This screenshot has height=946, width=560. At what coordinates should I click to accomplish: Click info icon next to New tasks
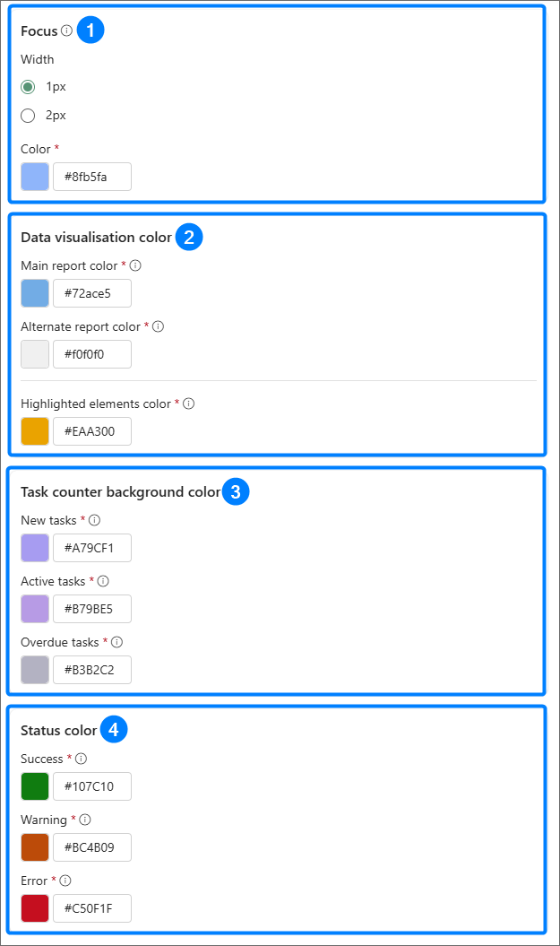(x=95, y=520)
